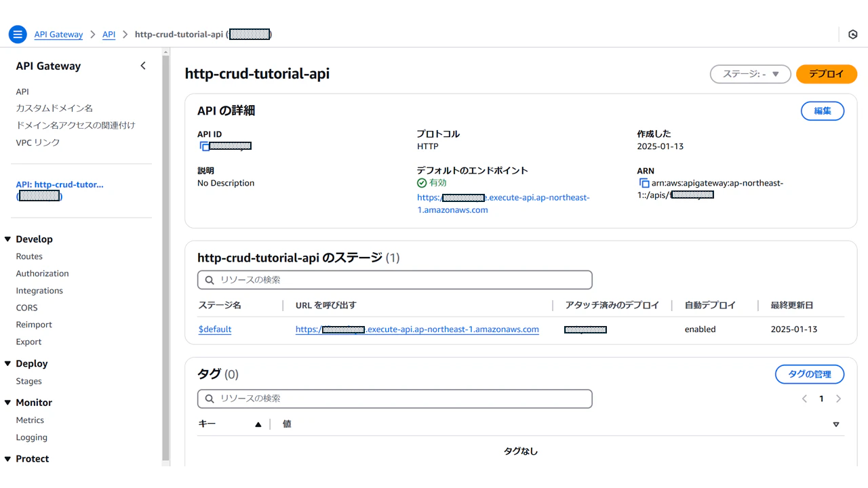Click the http-crud-tutorial-api page heading
The height and width of the screenshot is (488, 868).
point(257,73)
